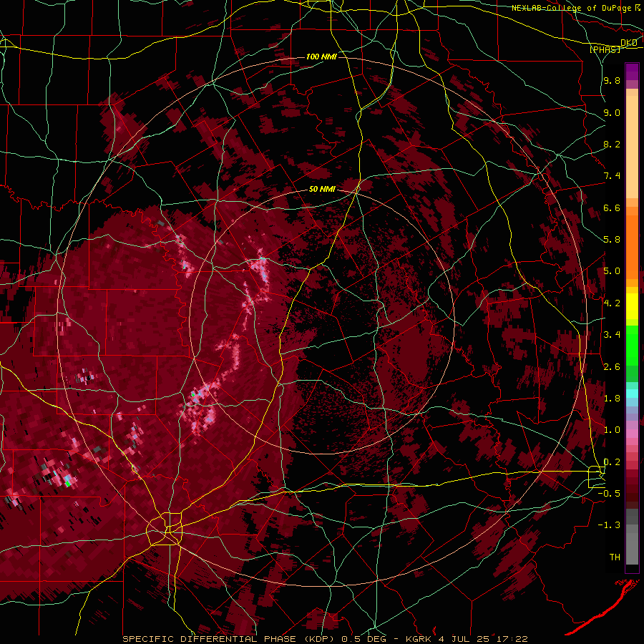Click the [PHAS] label above color scale
The image size is (644, 644).
(605, 49)
